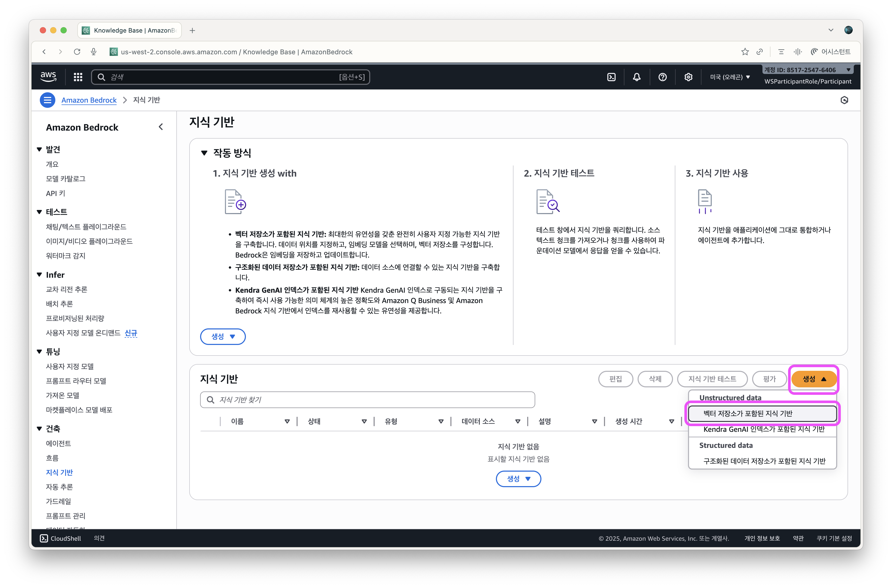892x588 pixels.
Task: Open AWS home via the aws logo
Action: pos(48,77)
